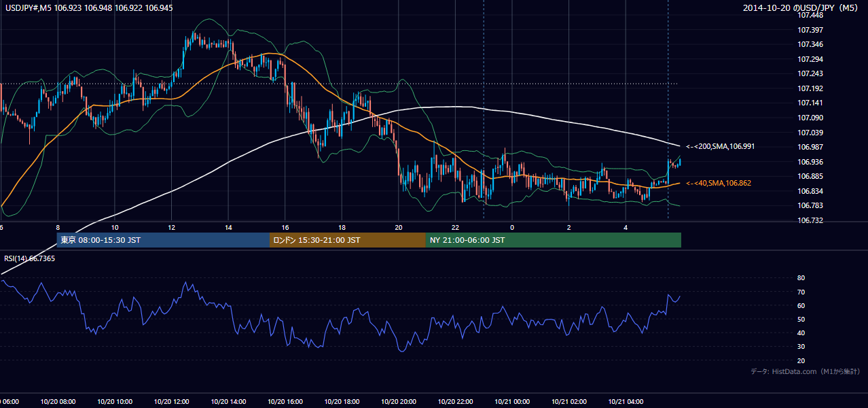Click hour label 22 under price chart
This screenshot has width=868, height=408.
[x=455, y=228]
